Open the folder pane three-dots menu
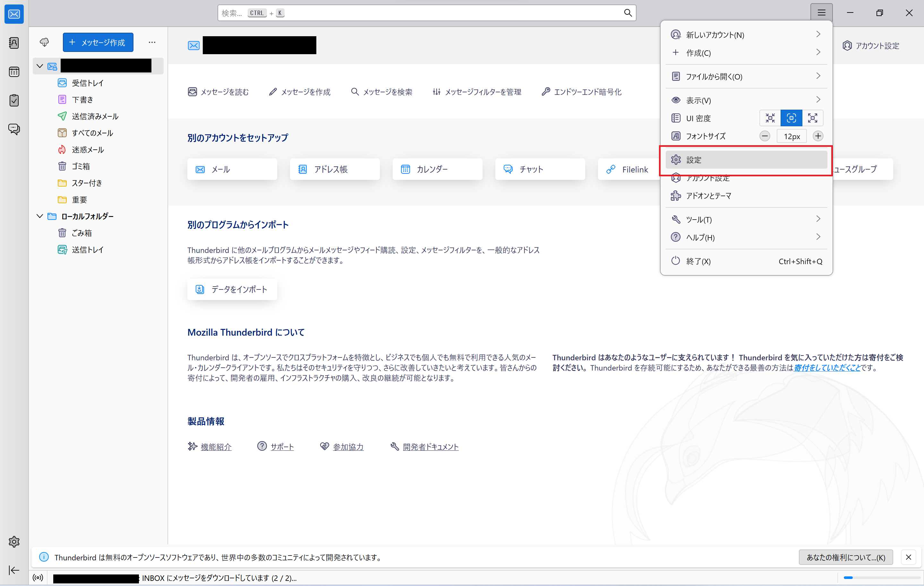This screenshot has width=924, height=586. 152,42
